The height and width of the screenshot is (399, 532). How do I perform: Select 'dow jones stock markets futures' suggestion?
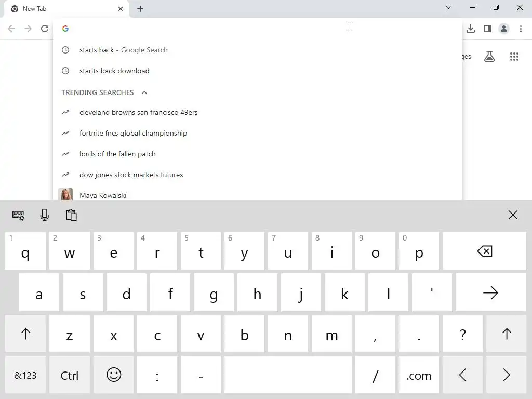(x=258, y=175)
